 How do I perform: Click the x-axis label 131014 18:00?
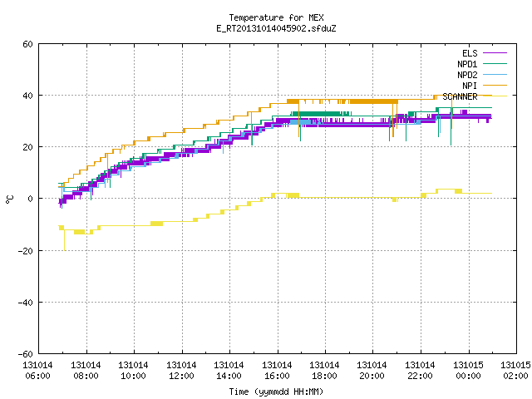pos(325,371)
